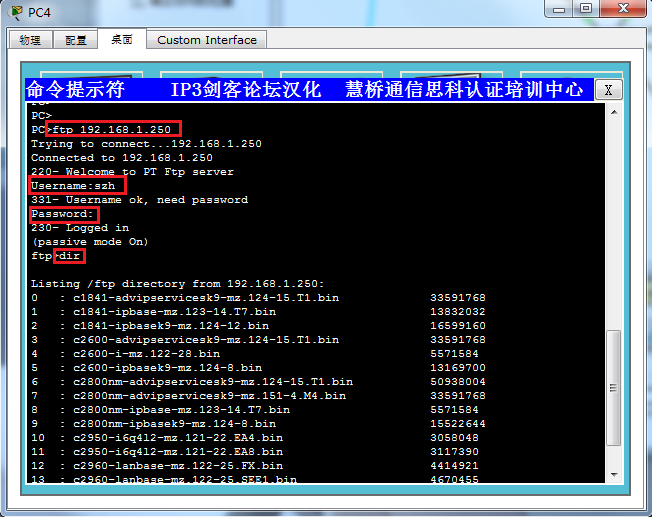Image resolution: width=652 pixels, height=517 pixels.
Task: Open the Custom Interface tab
Action: pyautogui.click(x=207, y=40)
